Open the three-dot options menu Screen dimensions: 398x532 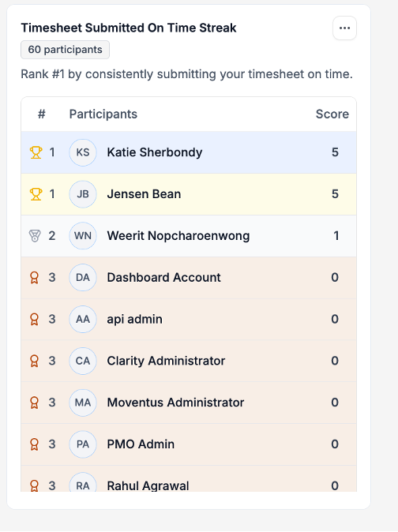[x=344, y=28]
